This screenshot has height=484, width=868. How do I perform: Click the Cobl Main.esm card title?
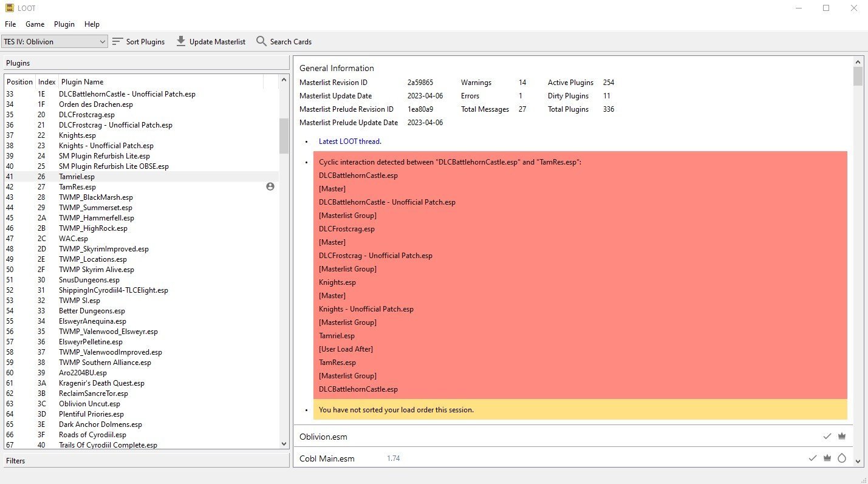pyautogui.click(x=327, y=458)
